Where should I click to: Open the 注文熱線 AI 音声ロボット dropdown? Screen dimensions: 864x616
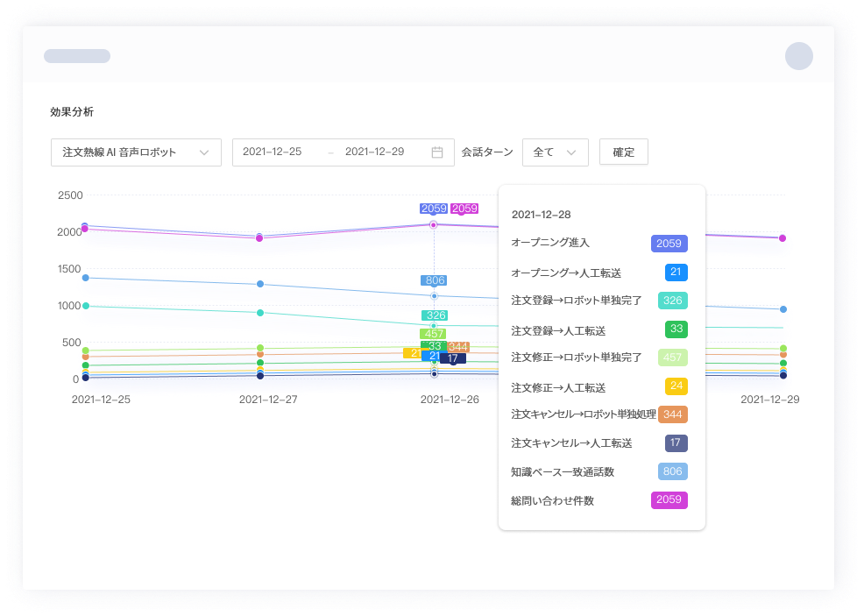pos(136,152)
